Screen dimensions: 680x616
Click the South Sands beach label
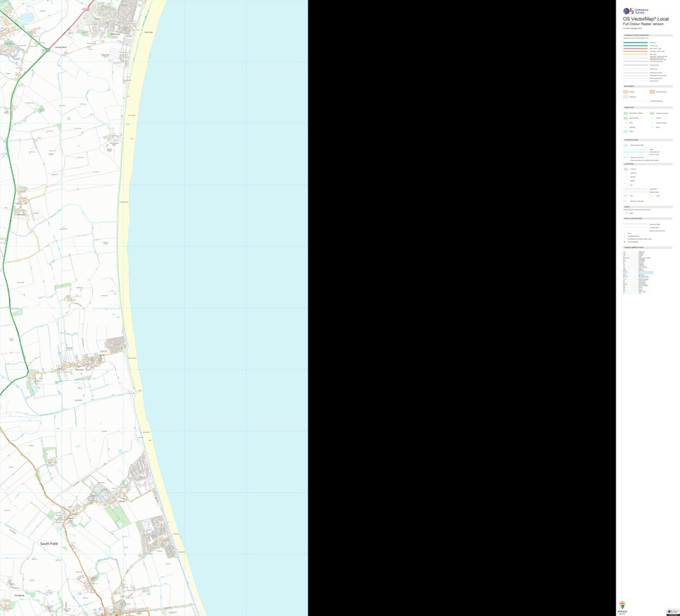(x=149, y=32)
